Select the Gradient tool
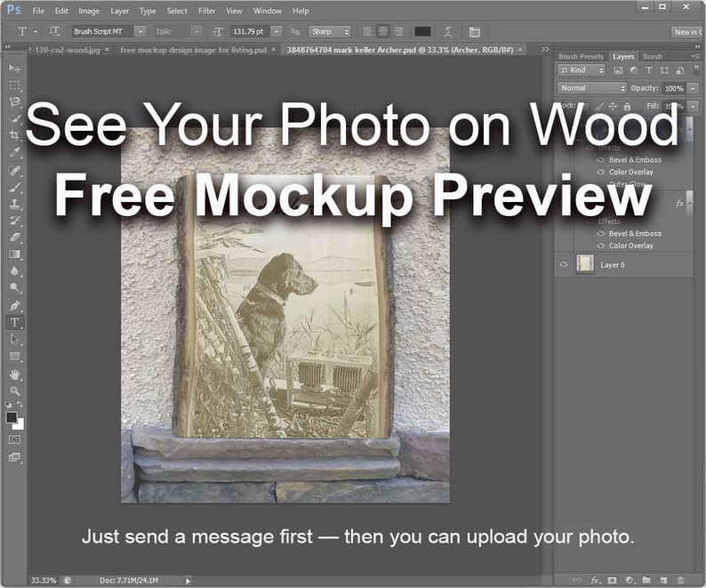 coord(14,254)
